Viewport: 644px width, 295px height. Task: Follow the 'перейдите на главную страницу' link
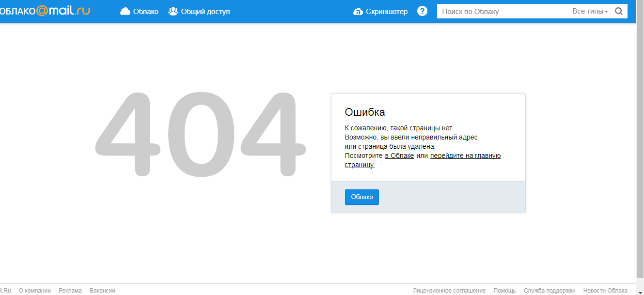[465, 155]
